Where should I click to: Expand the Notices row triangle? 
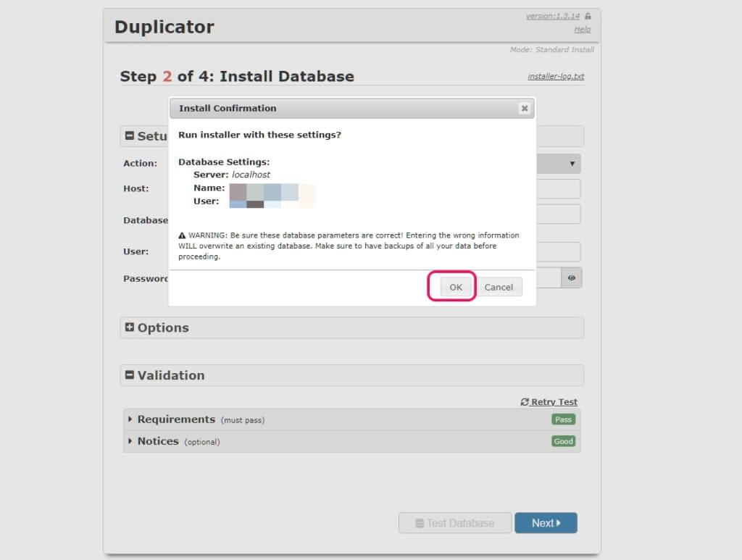point(130,441)
